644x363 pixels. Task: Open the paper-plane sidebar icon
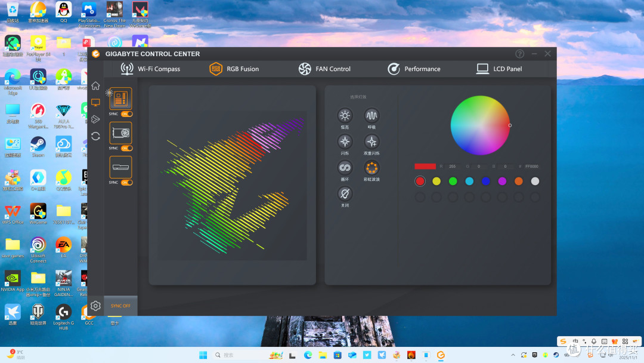pos(95,119)
